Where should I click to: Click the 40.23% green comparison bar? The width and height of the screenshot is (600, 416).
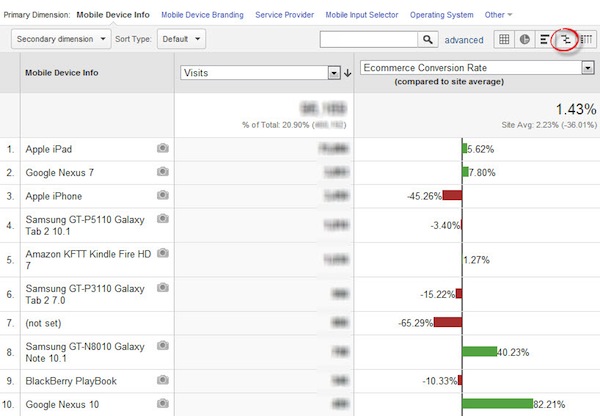[x=479, y=351]
